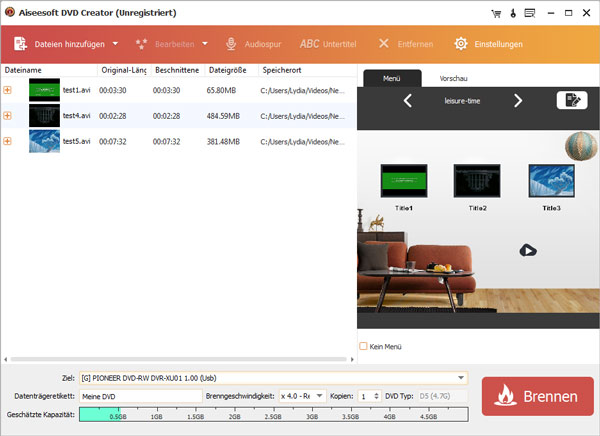
Task: Expand the test1.avi row
Action: click(7, 90)
